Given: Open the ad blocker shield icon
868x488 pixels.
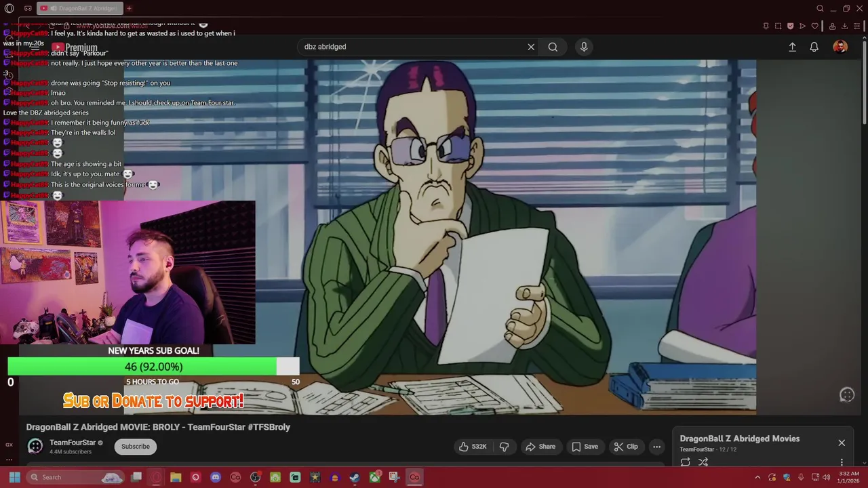Looking at the screenshot, I should (x=790, y=26).
